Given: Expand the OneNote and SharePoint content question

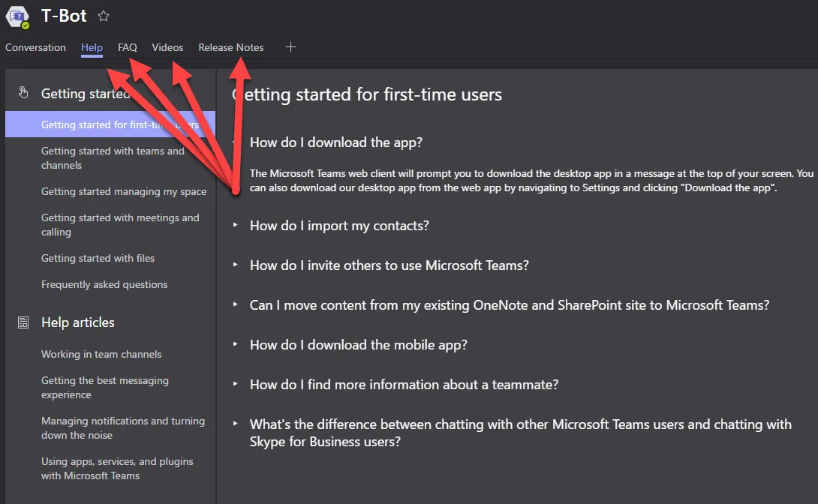Looking at the screenshot, I should click(x=509, y=305).
